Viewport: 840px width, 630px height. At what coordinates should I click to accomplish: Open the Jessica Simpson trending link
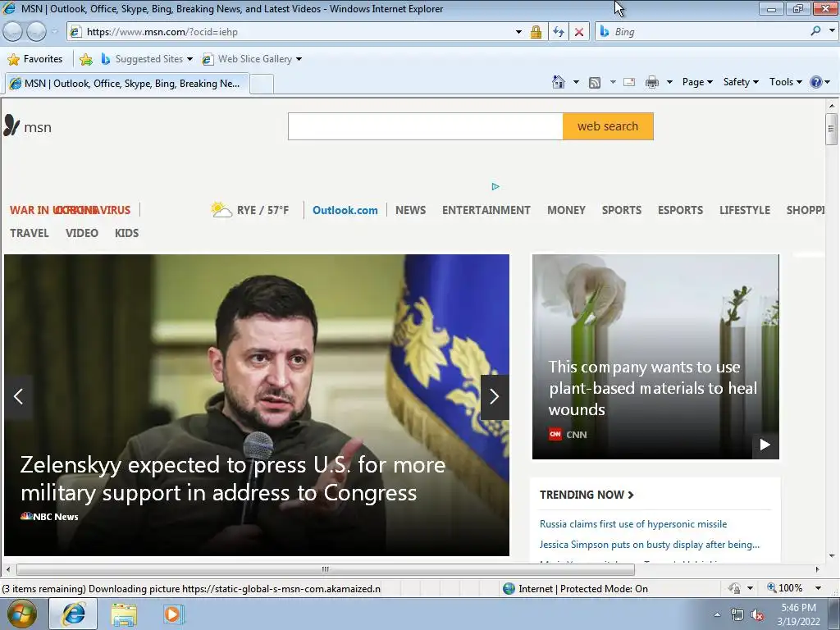650,545
